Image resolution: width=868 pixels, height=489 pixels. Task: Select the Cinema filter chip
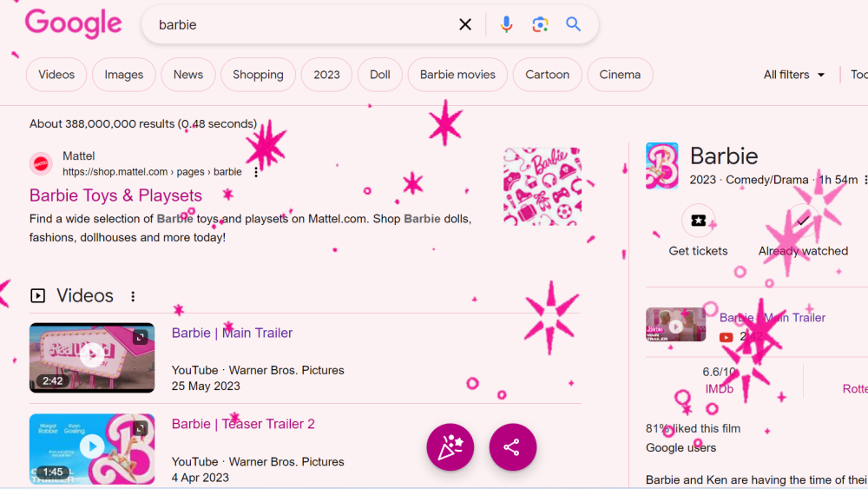[620, 75]
